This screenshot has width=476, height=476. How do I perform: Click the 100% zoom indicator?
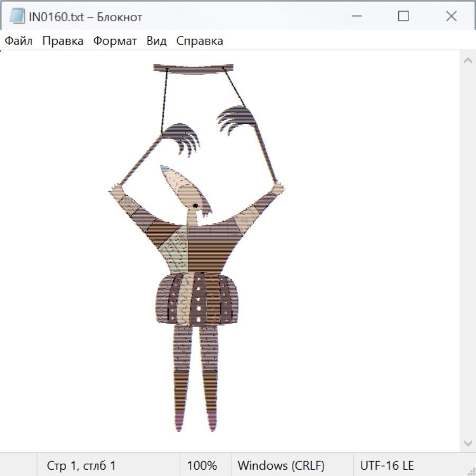coord(202,466)
